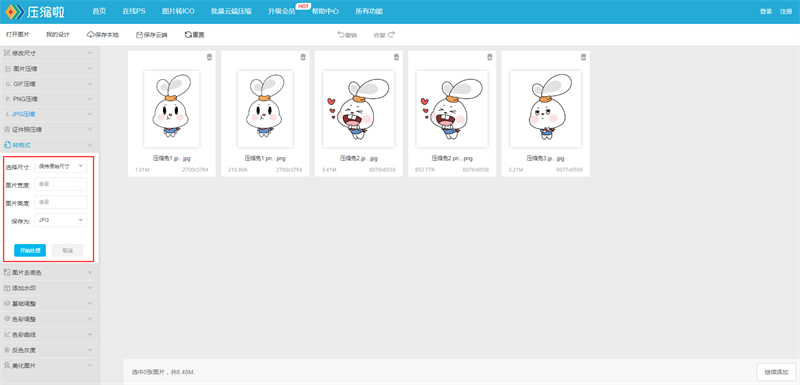This screenshot has height=385, width=800.
Task: Click the 图片高度 input field
Action: click(61, 202)
